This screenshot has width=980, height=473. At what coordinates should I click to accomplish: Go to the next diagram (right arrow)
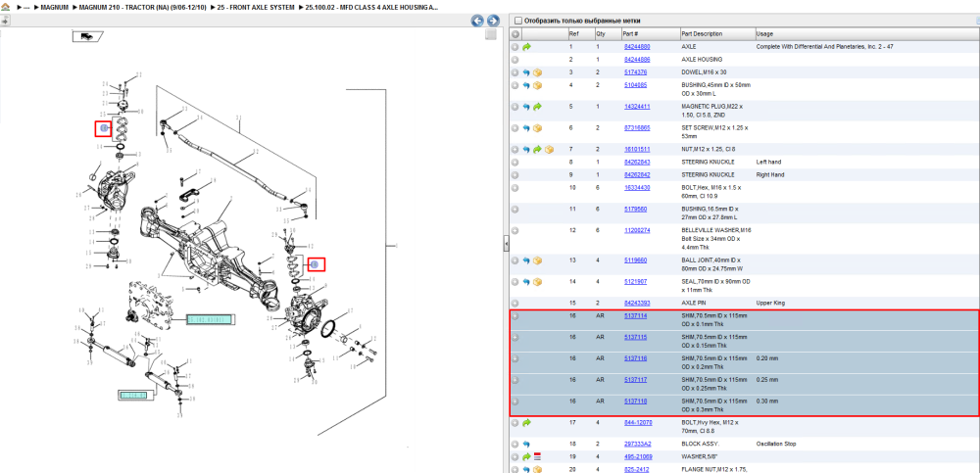[x=493, y=21]
